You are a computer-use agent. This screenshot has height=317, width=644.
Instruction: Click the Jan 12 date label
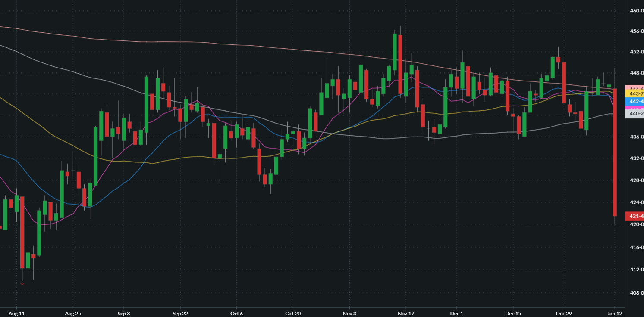coord(614,313)
